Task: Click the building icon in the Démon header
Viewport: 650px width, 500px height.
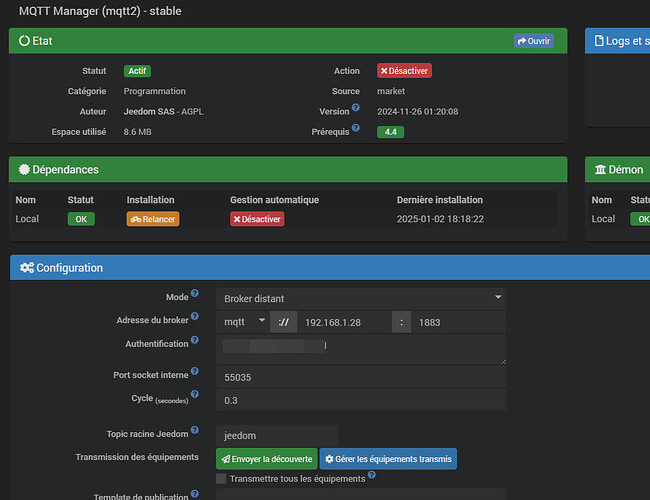Action: coord(600,169)
